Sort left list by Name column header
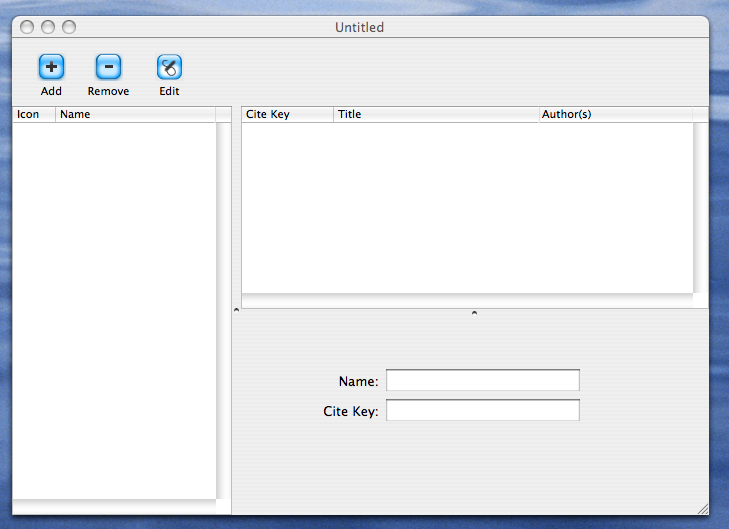Image resolution: width=729 pixels, height=529 pixels. point(135,114)
